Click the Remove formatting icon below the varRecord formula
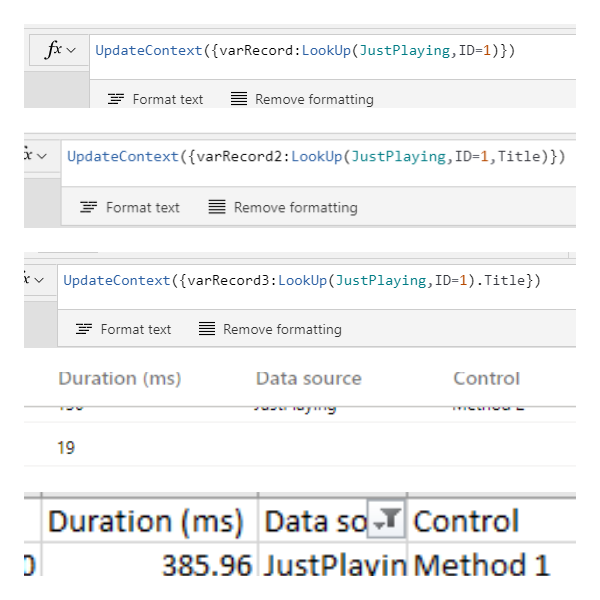This screenshot has height=600, width=600. click(239, 99)
